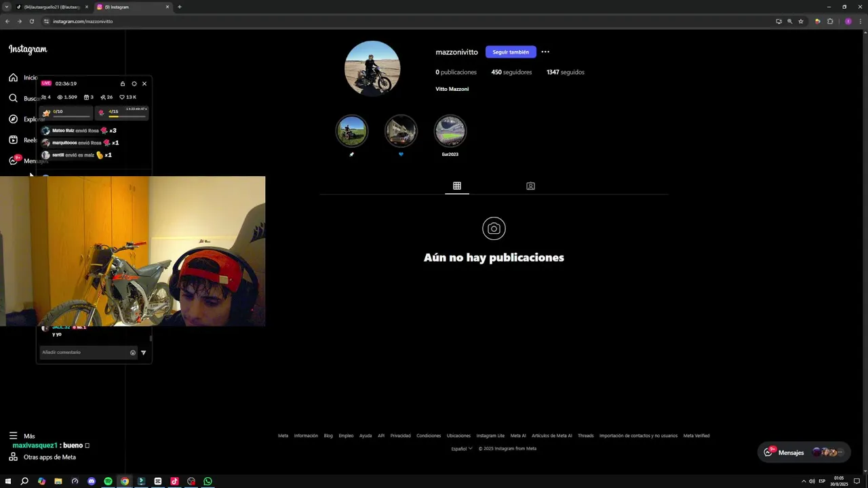Screen dimensions: 868x488
Task: Open the Reels icon in sidebar
Action: tap(13, 140)
